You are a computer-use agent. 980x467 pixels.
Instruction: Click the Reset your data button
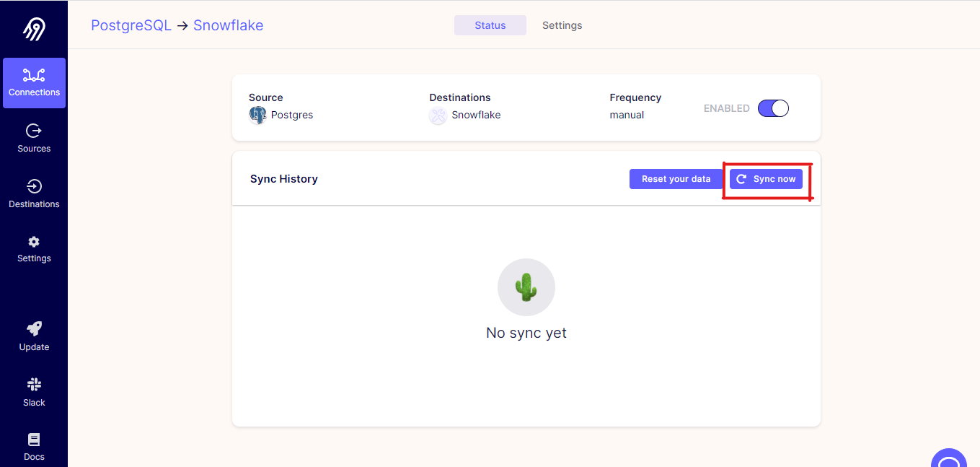click(x=676, y=178)
